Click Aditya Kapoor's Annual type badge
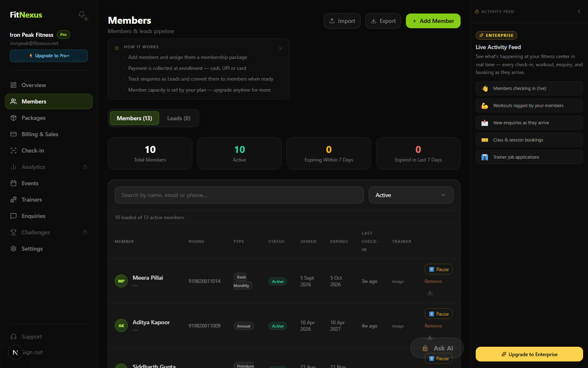The image size is (588, 368). (x=243, y=326)
